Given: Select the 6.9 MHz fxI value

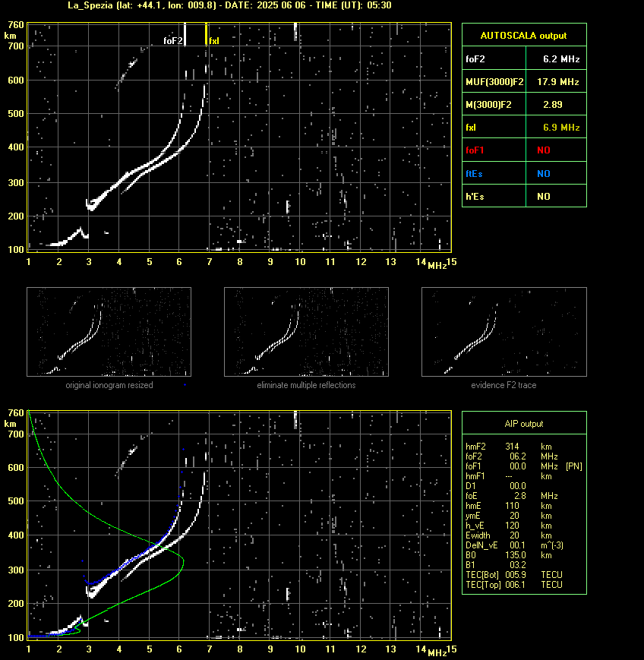Looking at the screenshot, I should tap(561, 128).
